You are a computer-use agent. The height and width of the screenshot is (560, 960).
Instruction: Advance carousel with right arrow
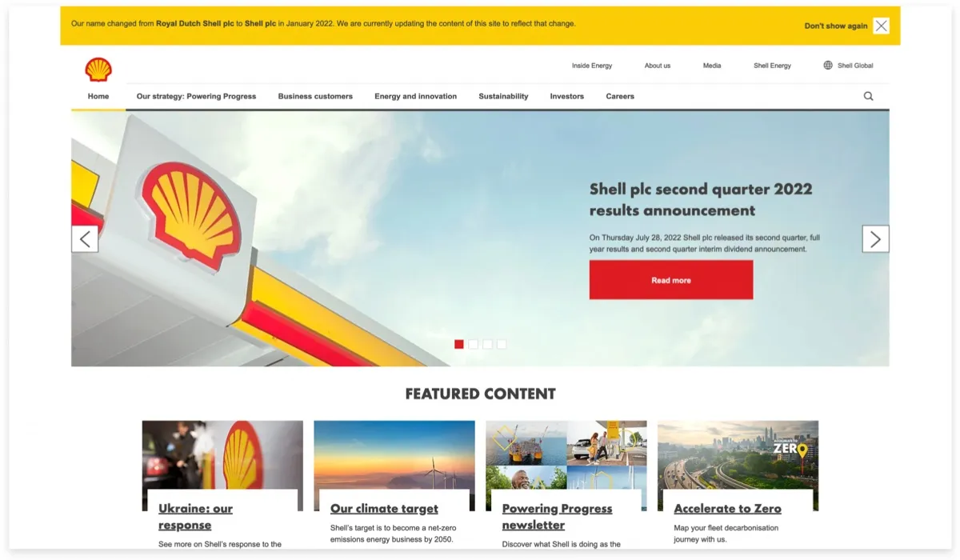875,238
